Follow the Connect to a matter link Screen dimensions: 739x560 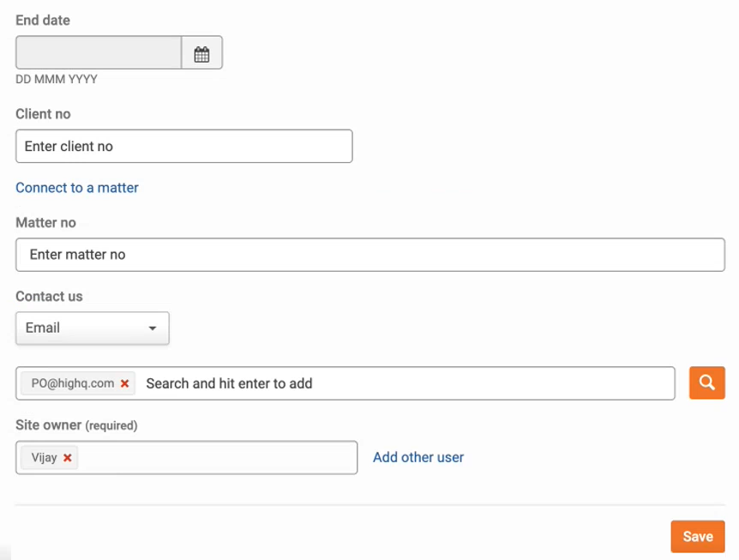click(x=77, y=188)
